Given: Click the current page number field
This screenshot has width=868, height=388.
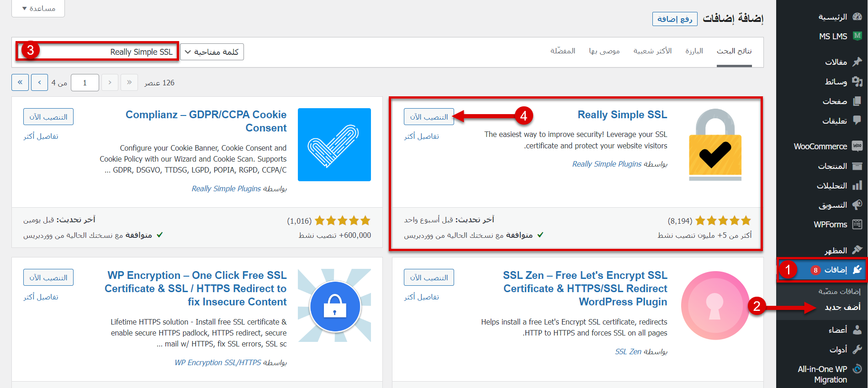Looking at the screenshot, I should click(85, 83).
